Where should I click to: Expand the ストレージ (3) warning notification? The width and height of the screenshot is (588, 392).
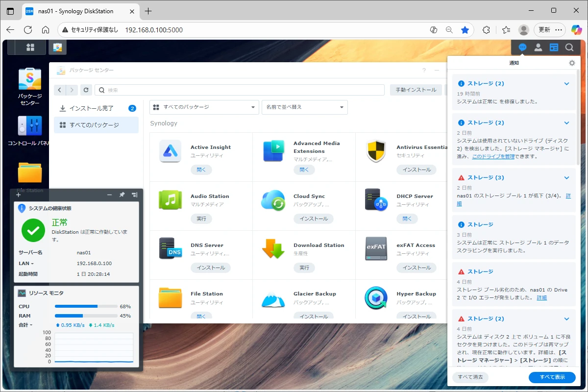click(566, 178)
